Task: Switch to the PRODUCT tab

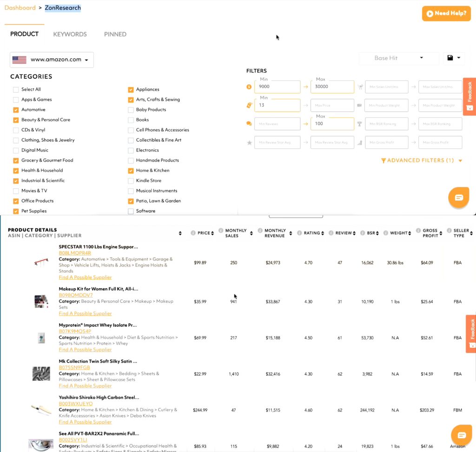Action: [24, 34]
